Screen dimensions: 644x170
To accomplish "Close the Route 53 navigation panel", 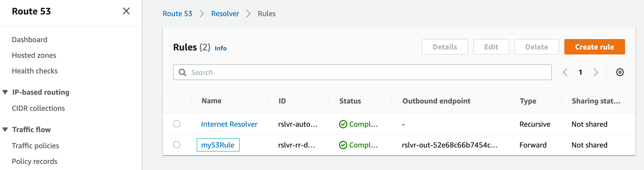I will pos(126,11).
